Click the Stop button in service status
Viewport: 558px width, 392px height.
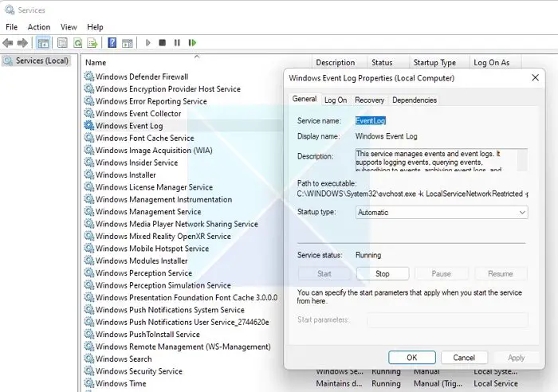383,273
